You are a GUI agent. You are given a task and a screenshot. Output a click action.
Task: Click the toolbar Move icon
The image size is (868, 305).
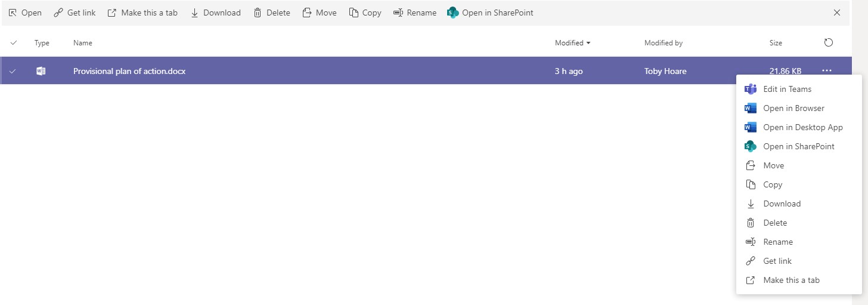click(x=306, y=13)
